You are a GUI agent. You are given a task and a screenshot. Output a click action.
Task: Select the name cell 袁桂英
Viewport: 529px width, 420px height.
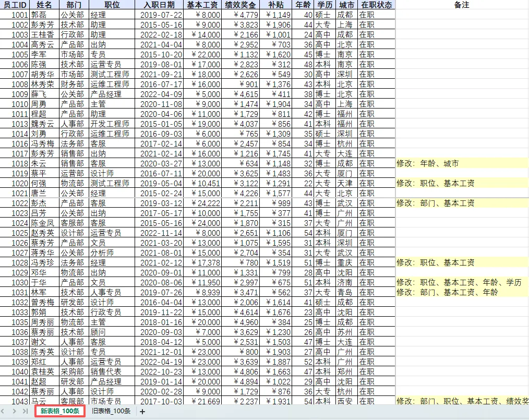(x=44, y=371)
